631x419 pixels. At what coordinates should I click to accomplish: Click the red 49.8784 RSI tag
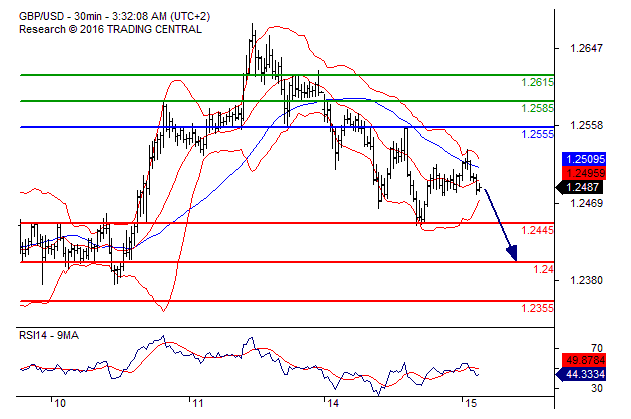tap(584, 360)
